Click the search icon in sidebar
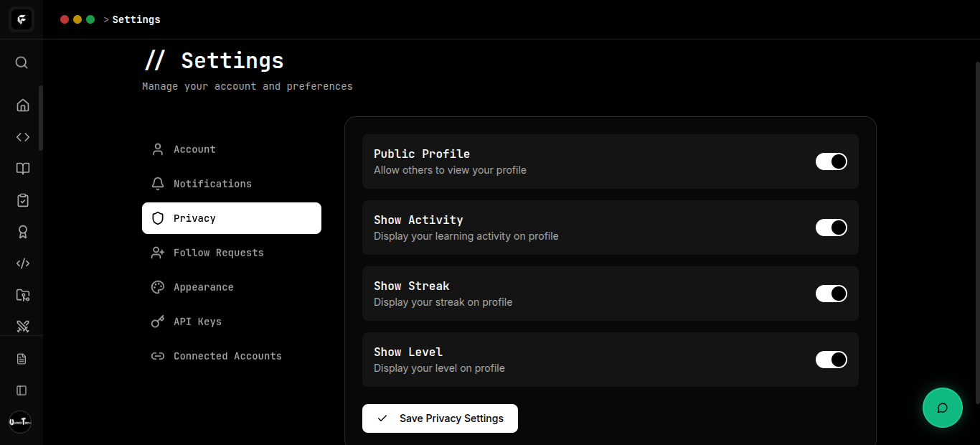This screenshot has width=980, height=445. (x=22, y=62)
